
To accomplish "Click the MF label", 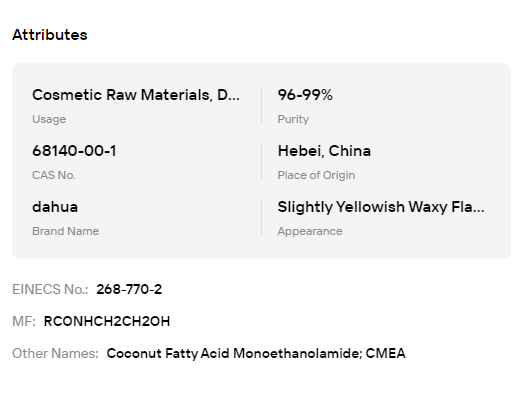I will (24, 321).
